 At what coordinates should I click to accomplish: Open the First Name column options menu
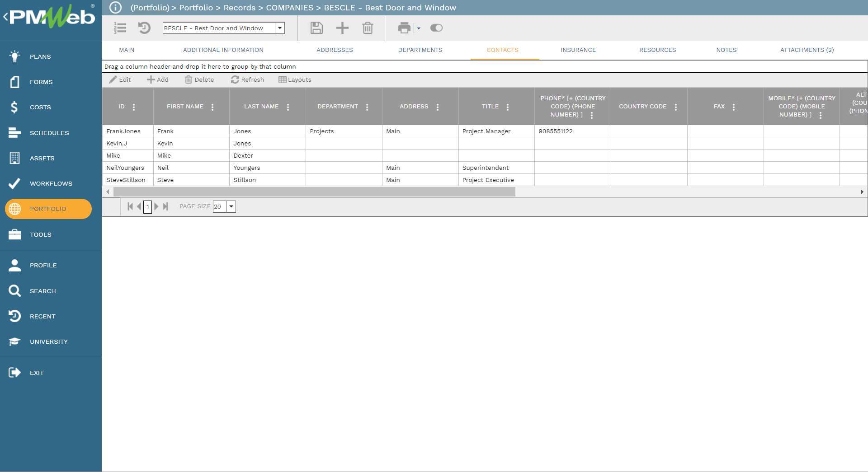(212, 107)
